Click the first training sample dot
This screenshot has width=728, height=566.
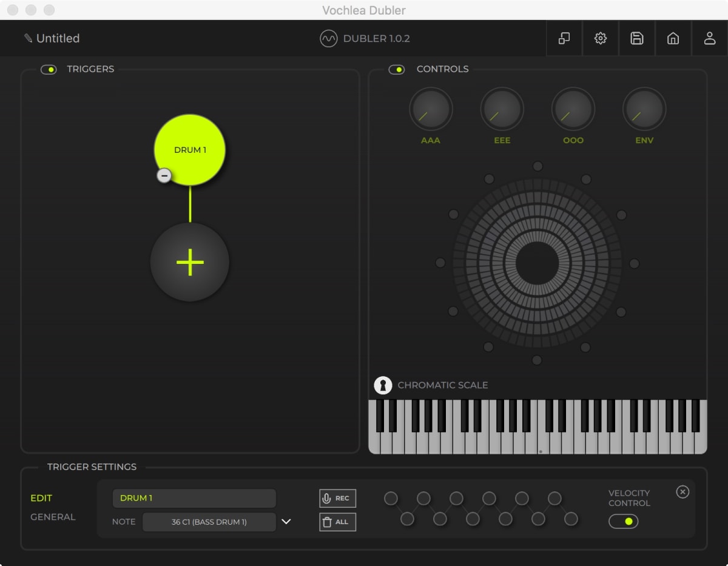(x=391, y=499)
